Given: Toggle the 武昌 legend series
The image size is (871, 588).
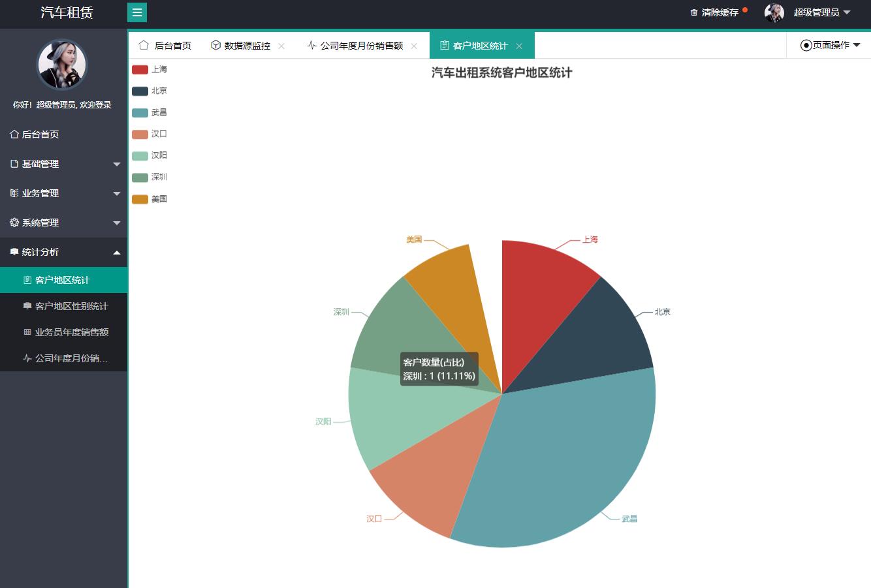Looking at the screenshot, I should click(x=150, y=112).
